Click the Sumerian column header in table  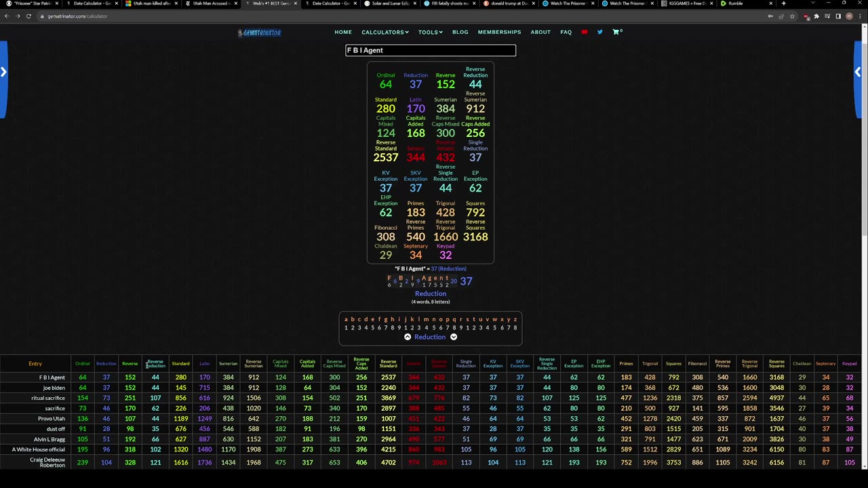[x=228, y=364]
